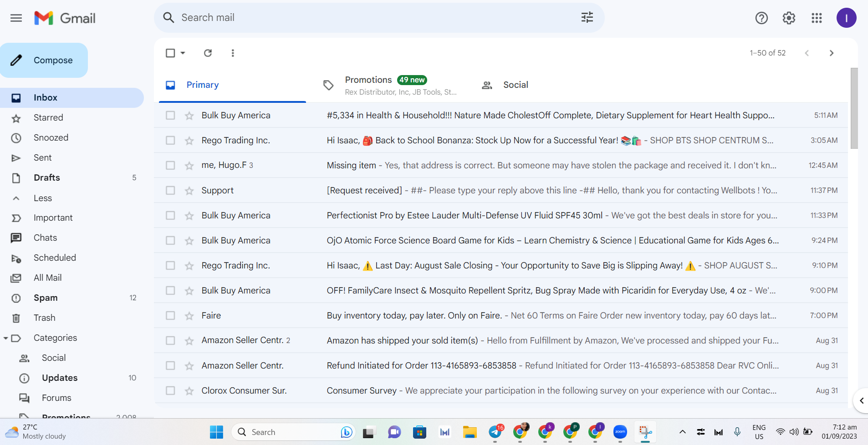The height and width of the screenshot is (445, 868).
Task: Show hidden system tray icons
Action: (682, 432)
